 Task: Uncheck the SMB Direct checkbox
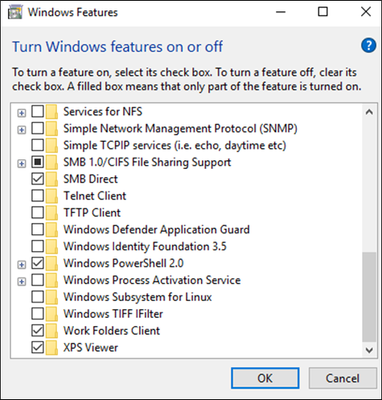[x=38, y=179]
